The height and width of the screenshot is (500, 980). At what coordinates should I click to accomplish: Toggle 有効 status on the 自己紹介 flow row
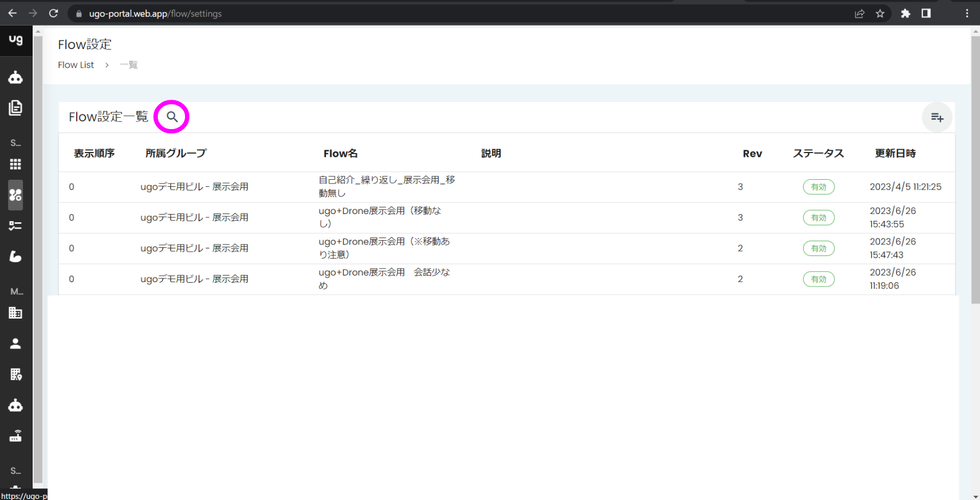[818, 186]
